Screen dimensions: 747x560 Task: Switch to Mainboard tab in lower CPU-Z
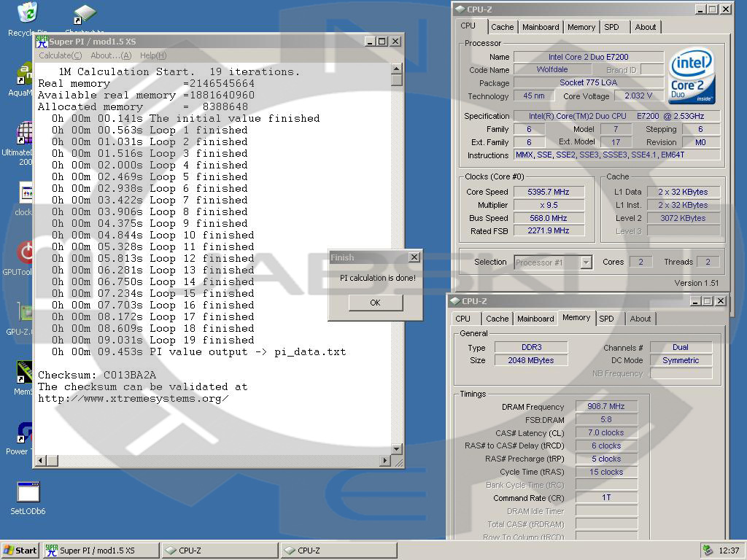535,319
